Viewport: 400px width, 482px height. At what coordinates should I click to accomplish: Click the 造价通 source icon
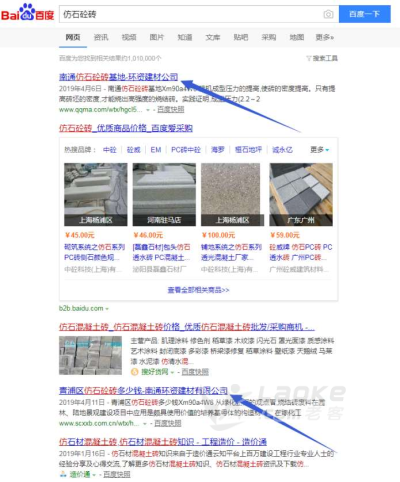coord(63,474)
